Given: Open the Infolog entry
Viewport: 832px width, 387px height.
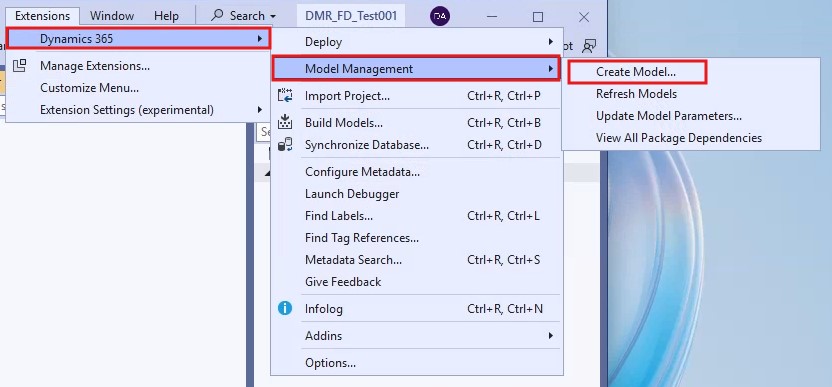Looking at the screenshot, I should [x=324, y=309].
